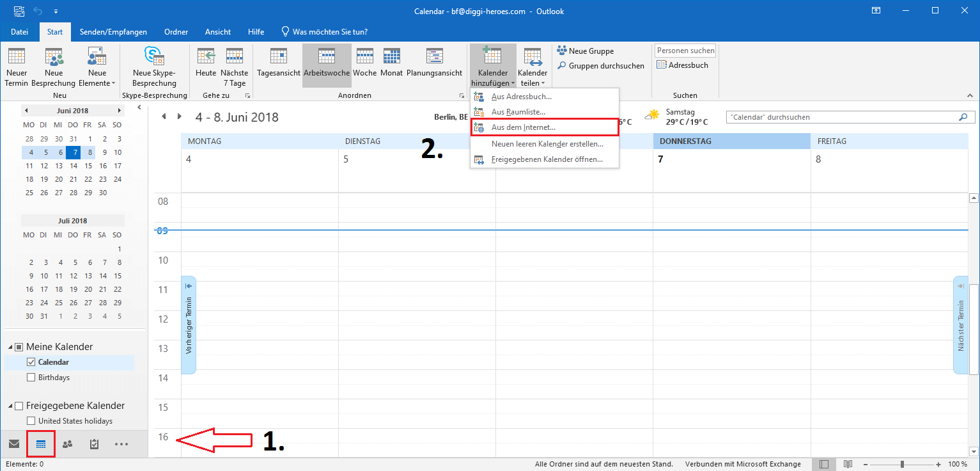Click MONTAG day header
This screenshot has height=471, width=980.
pyautogui.click(x=260, y=141)
